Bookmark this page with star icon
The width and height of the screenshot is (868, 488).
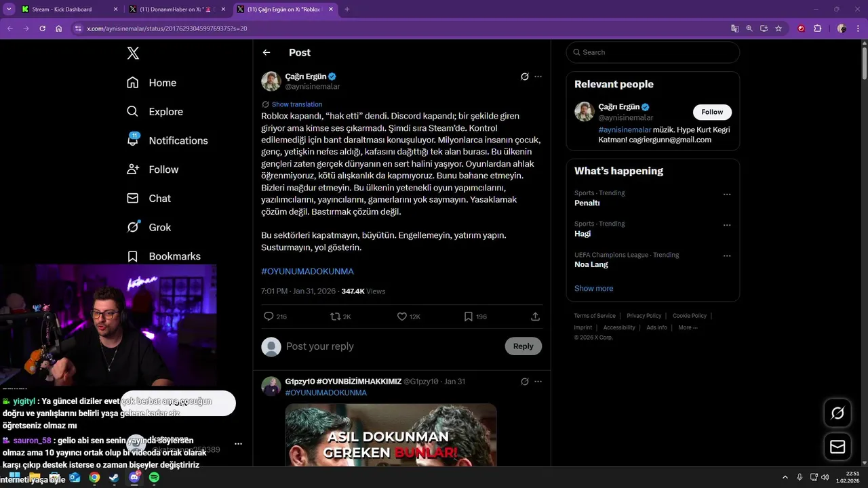coord(778,28)
